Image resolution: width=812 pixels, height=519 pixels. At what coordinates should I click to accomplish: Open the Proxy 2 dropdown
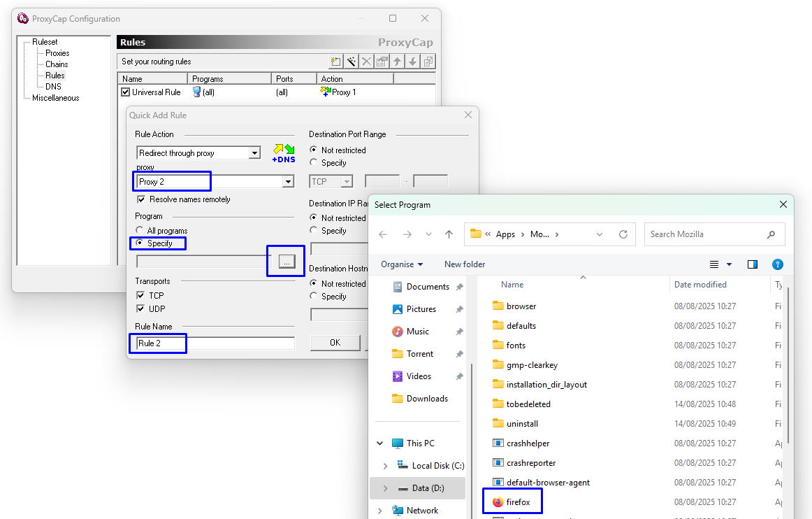(x=288, y=181)
